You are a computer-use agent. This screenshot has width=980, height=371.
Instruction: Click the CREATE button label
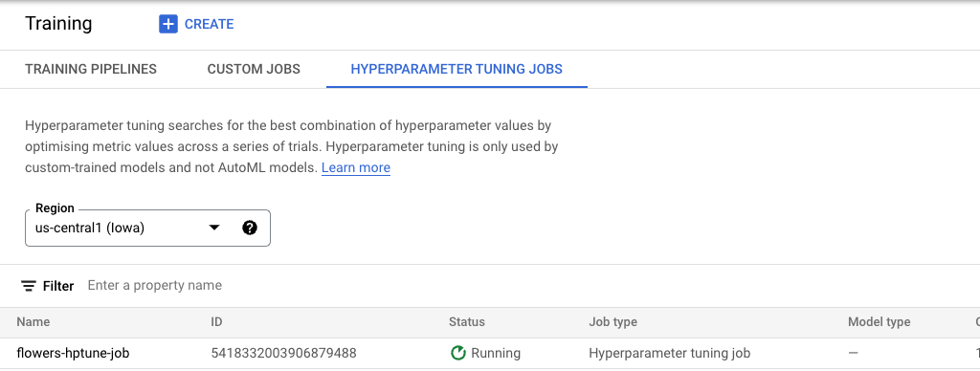(x=209, y=24)
